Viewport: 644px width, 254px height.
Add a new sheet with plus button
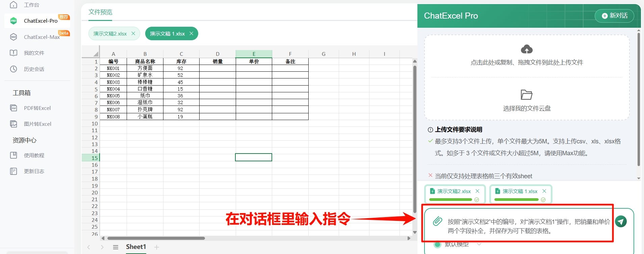coord(156,247)
